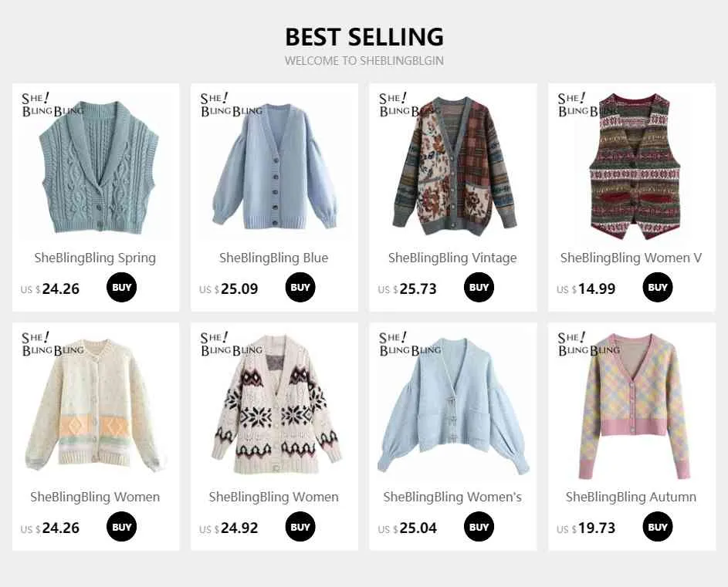Click BUY next to the $25.73 price

[x=479, y=288]
